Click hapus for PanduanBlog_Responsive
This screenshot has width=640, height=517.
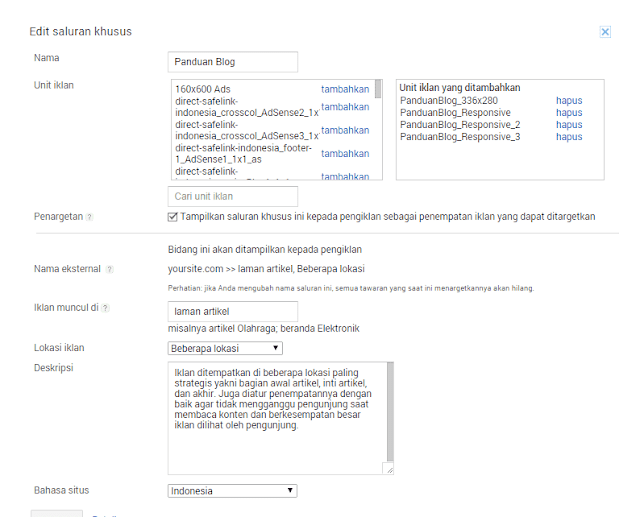point(569,113)
